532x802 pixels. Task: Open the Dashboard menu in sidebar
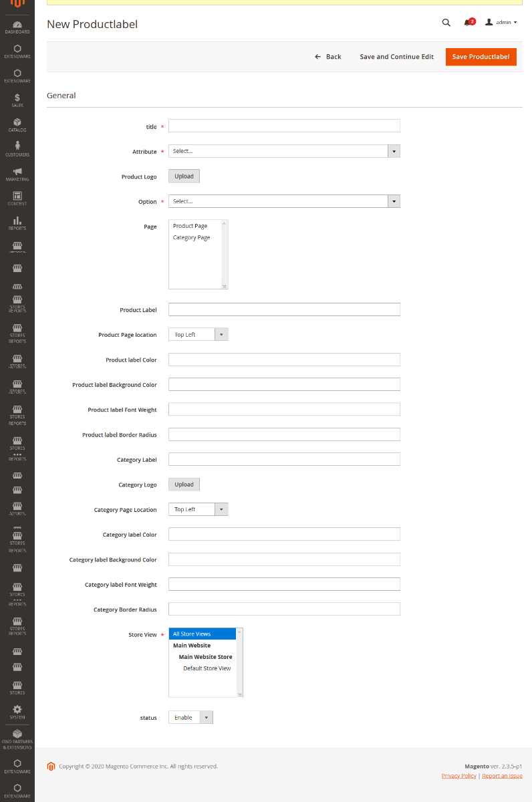click(17, 27)
